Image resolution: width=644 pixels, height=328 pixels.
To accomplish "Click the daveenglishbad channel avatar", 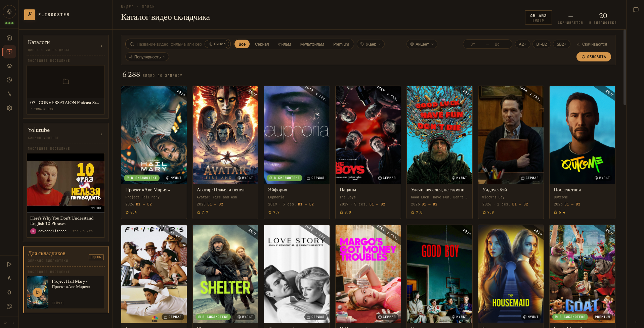I will [33, 231].
